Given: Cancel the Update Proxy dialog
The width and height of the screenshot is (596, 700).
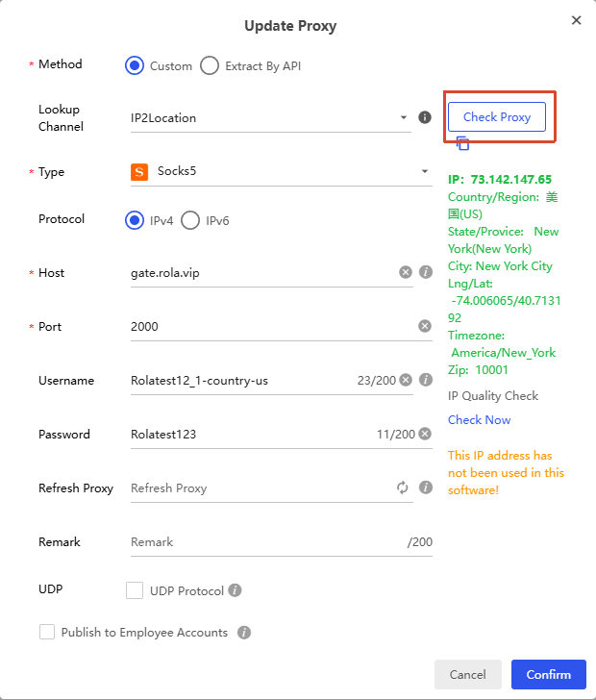Looking at the screenshot, I should coord(468,674).
